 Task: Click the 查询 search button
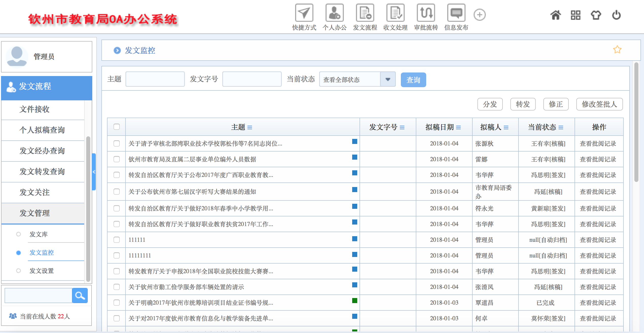413,80
